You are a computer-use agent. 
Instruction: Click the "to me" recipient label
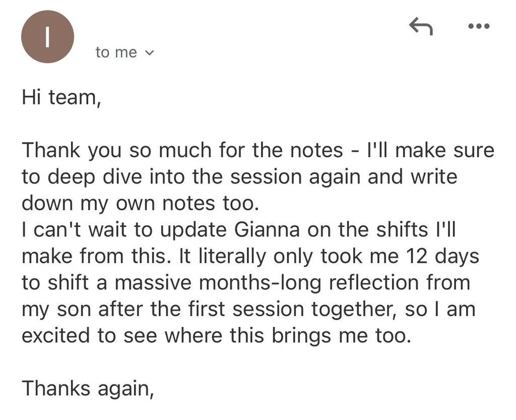[x=116, y=52]
